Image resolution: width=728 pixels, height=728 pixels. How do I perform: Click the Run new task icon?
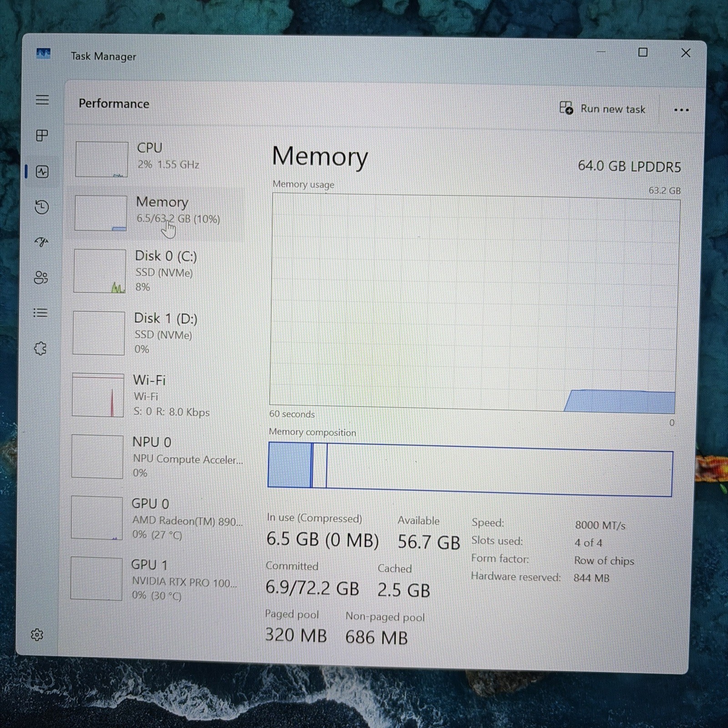tap(566, 108)
